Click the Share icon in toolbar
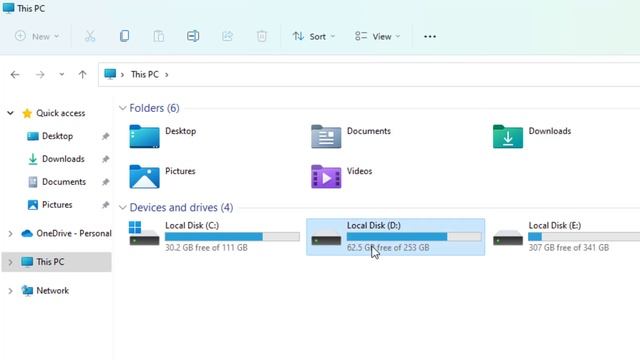The height and width of the screenshot is (360, 640). [227, 36]
